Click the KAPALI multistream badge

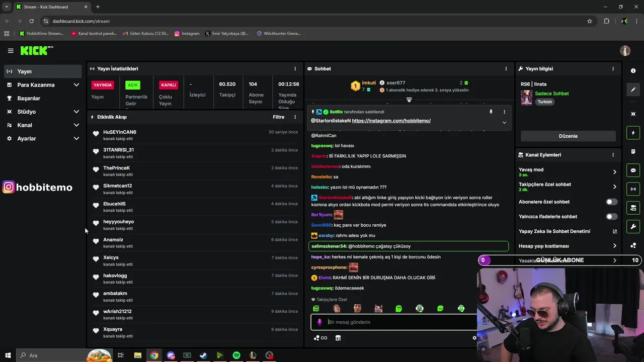169,85
